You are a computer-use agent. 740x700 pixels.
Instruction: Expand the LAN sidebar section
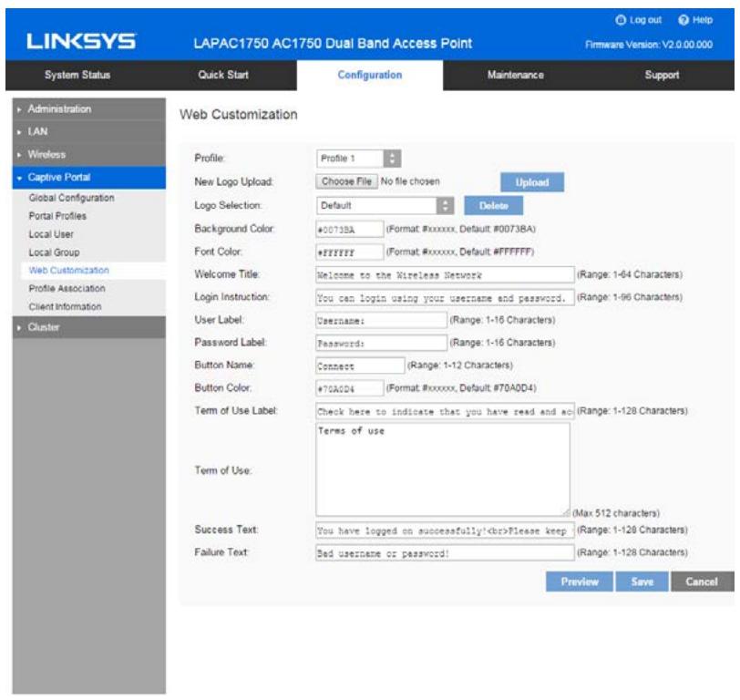[88, 131]
